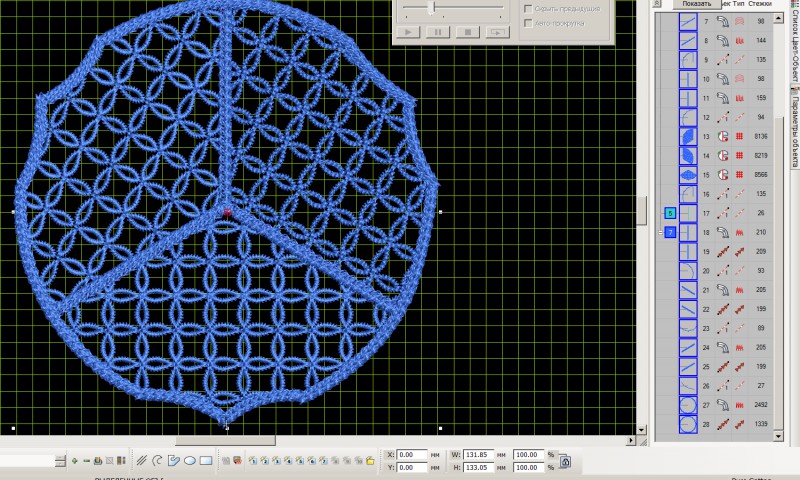
Task: Toggle the proportional lock icon beside percent fields
Action: point(565,462)
